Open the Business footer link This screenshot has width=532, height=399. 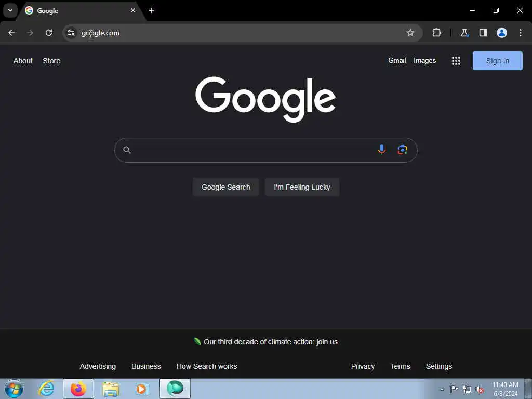tap(146, 366)
